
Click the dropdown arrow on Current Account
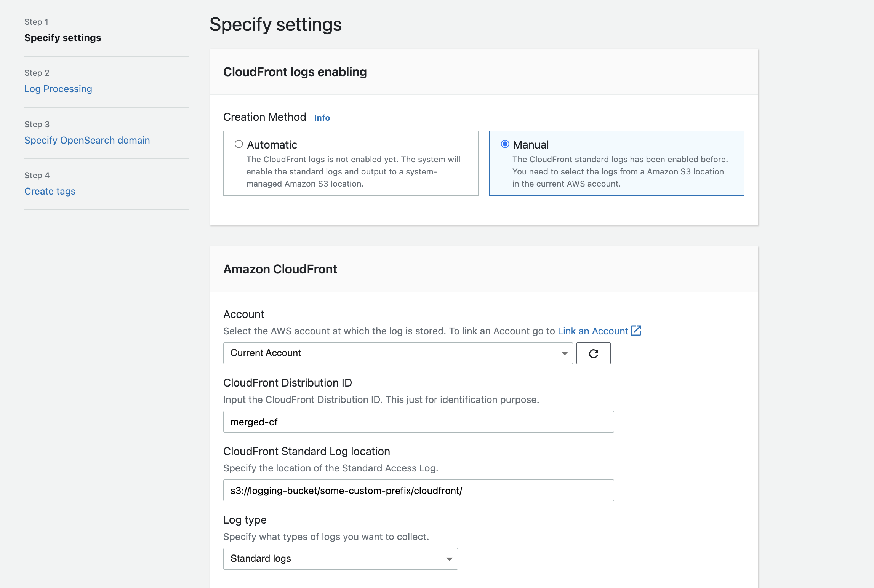tap(563, 353)
